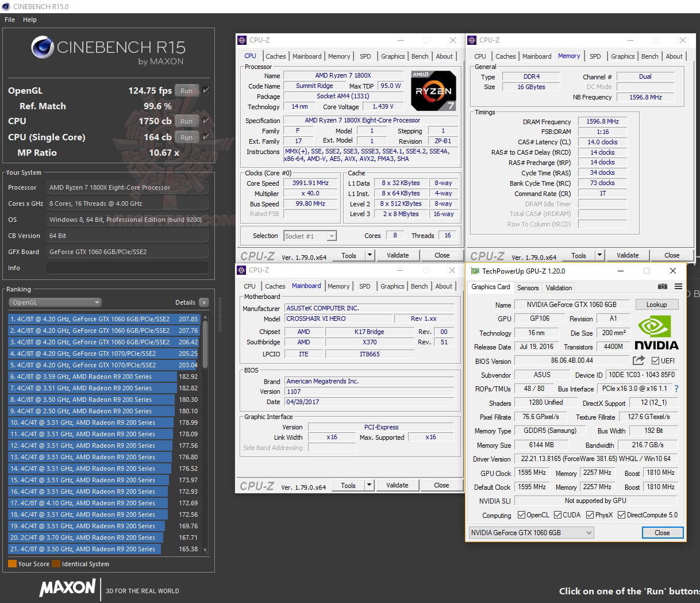The height and width of the screenshot is (603, 700).
Task: Select Graphics tab in the CPU-Z Mainboard window
Action: 393,286
